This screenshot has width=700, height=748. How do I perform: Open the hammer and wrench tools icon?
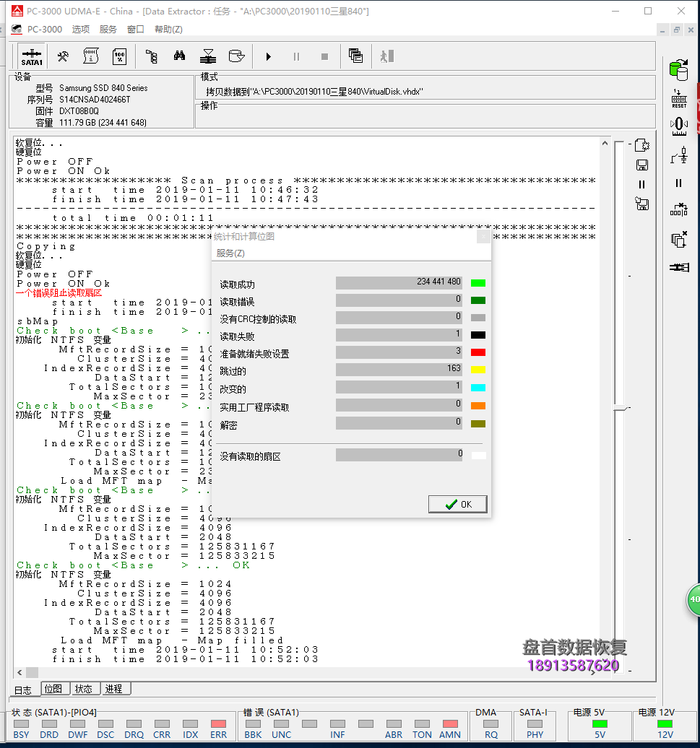63,56
